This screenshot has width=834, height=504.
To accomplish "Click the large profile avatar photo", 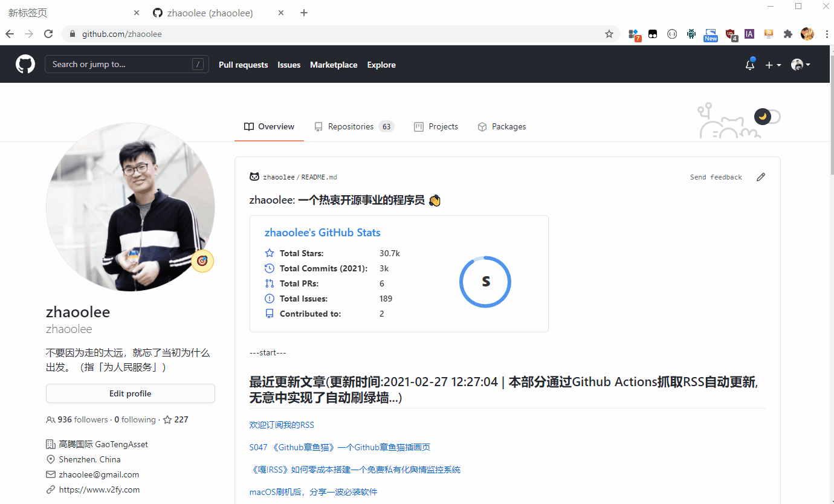I will pyautogui.click(x=131, y=207).
